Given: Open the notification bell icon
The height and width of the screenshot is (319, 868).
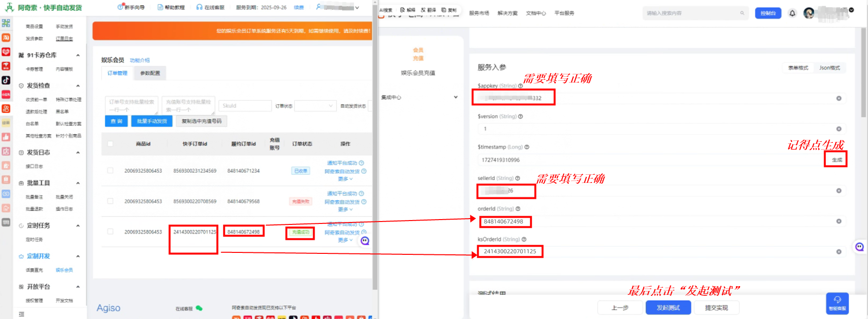Looking at the screenshot, I should coord(792,13).
